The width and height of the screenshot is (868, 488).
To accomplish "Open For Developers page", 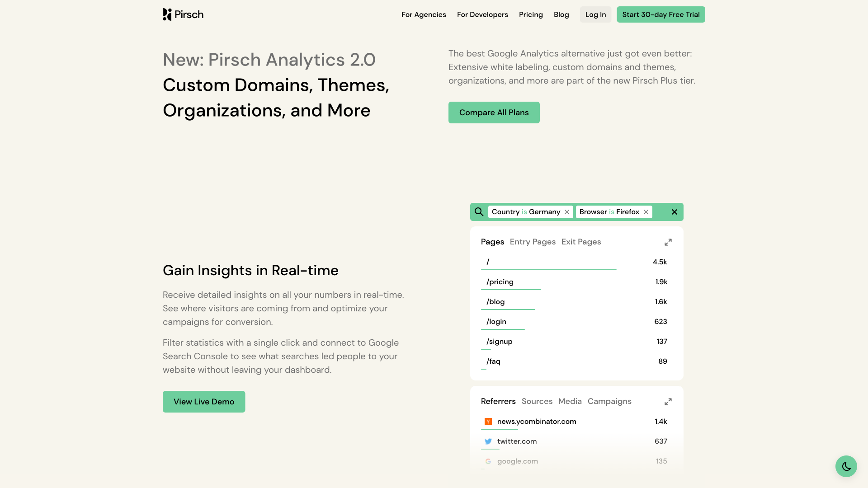I will (x=482, y=14).
